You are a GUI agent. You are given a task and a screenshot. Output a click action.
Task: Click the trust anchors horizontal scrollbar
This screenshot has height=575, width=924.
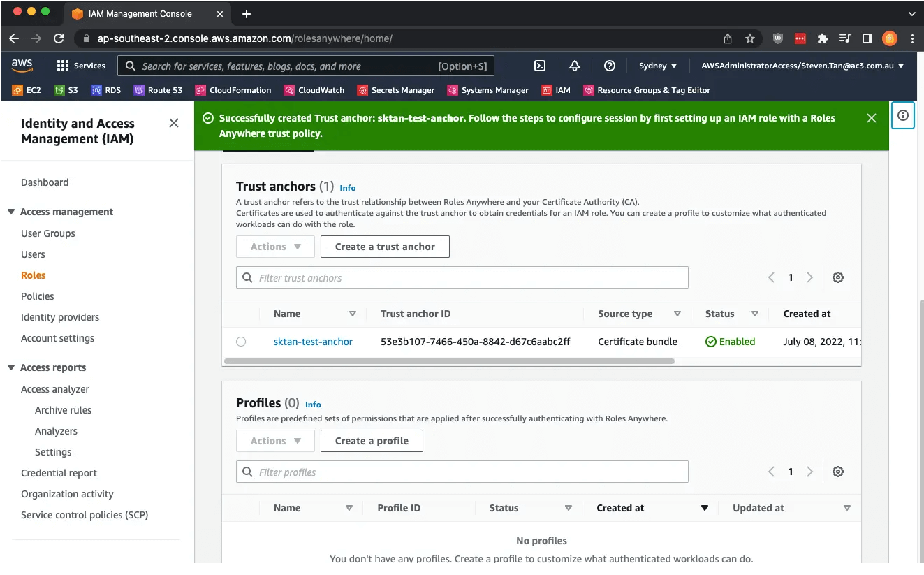point(449,361)
